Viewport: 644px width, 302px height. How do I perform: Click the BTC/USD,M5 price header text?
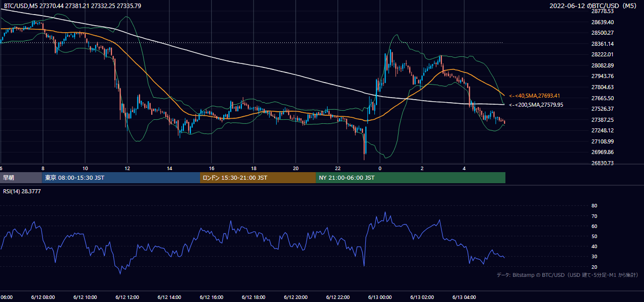[73, 6]
